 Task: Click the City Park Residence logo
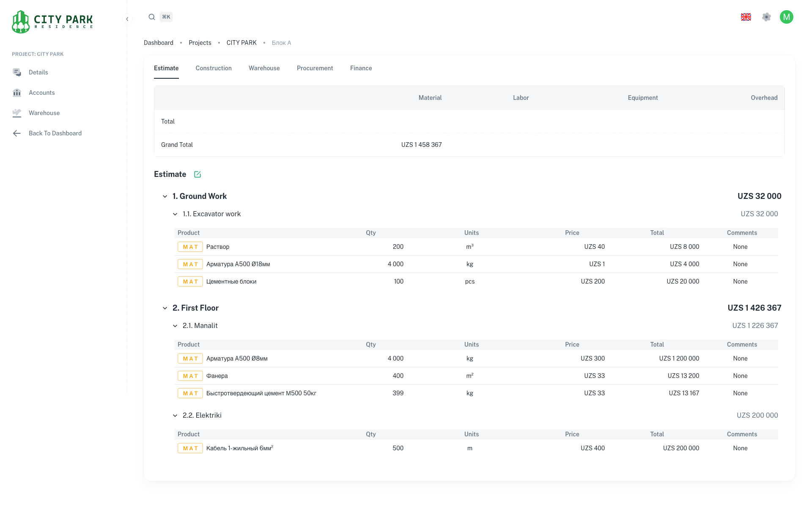click(52, 22)
